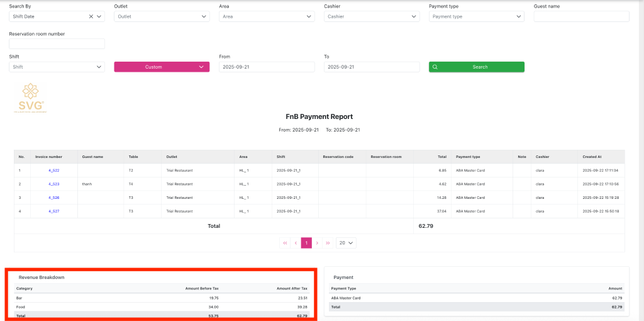This screenshot has width=644, height=321.
Task: Clear the Shift Date selection with the X icon
Action: pos(91,17)
